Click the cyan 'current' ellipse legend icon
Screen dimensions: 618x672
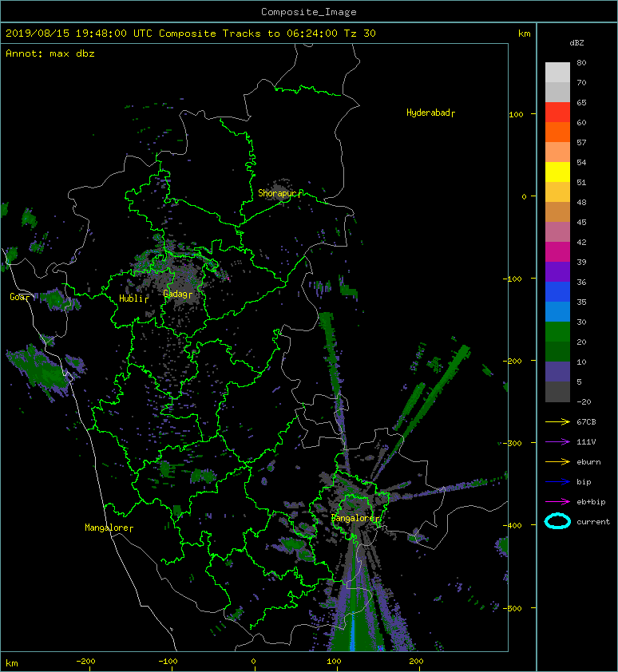557,521
